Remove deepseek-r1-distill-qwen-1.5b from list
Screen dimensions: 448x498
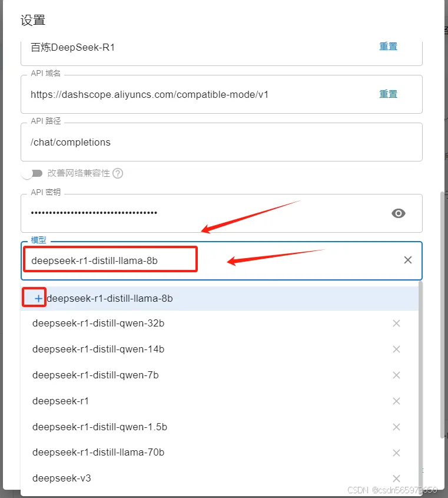click(x=396, y=427)
